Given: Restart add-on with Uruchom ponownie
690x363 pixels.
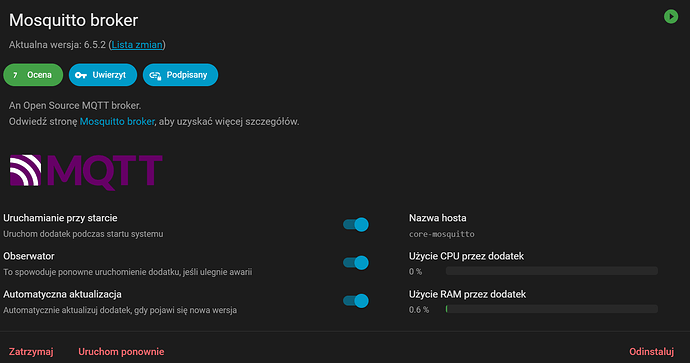Looking at the screenshot, I should pyautogui.click(x=121, y=352).
